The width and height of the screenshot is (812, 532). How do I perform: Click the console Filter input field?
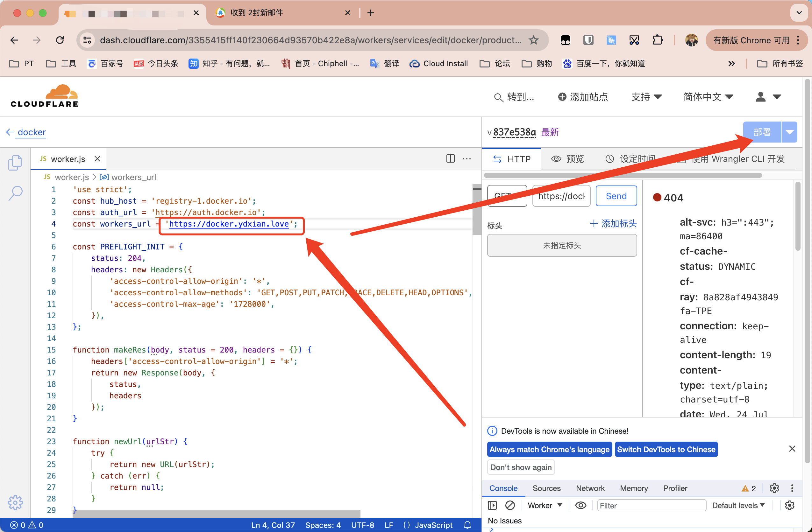pos(651,505)
